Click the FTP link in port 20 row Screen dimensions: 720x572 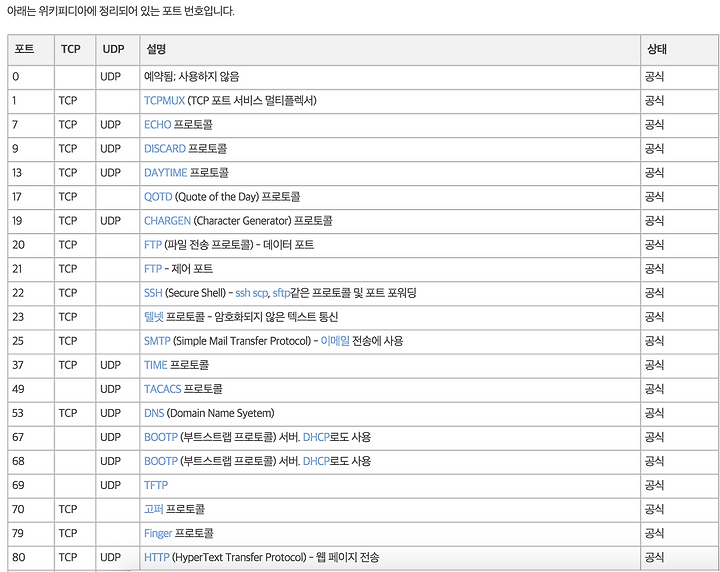(153, 245)
